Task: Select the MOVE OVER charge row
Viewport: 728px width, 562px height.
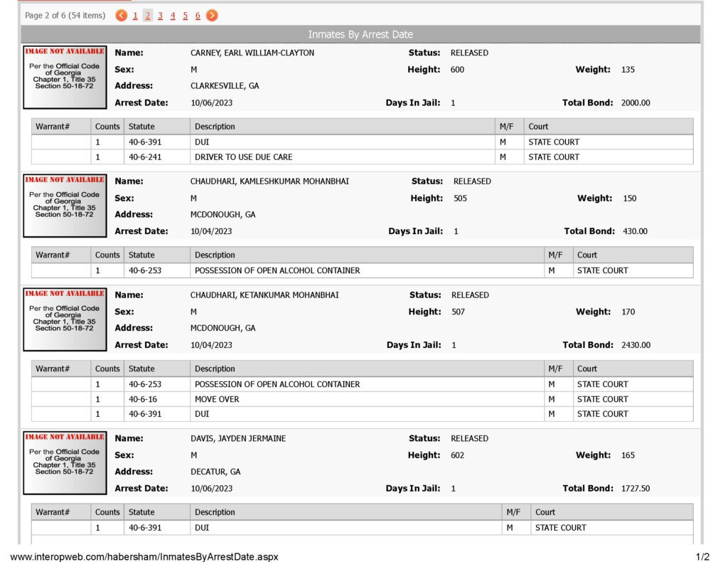Action: coord(362,399)
